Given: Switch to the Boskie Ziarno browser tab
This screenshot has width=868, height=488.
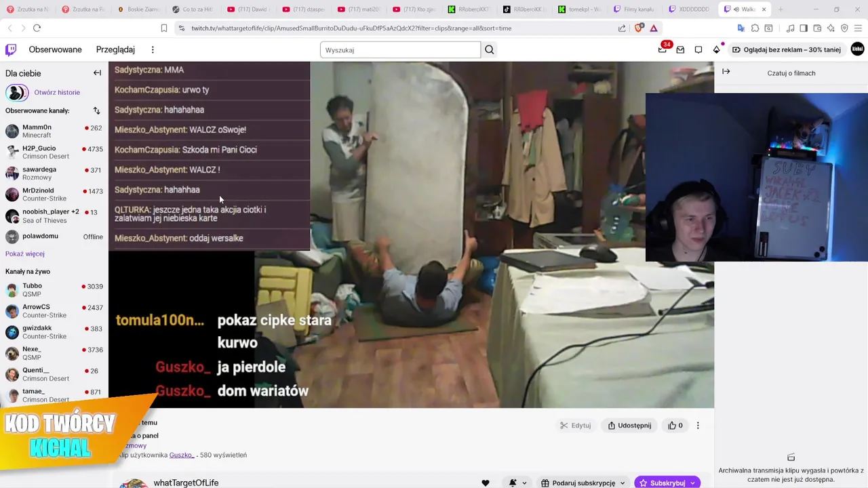Looking at the screenshot, I should click(x=139, y=9).
